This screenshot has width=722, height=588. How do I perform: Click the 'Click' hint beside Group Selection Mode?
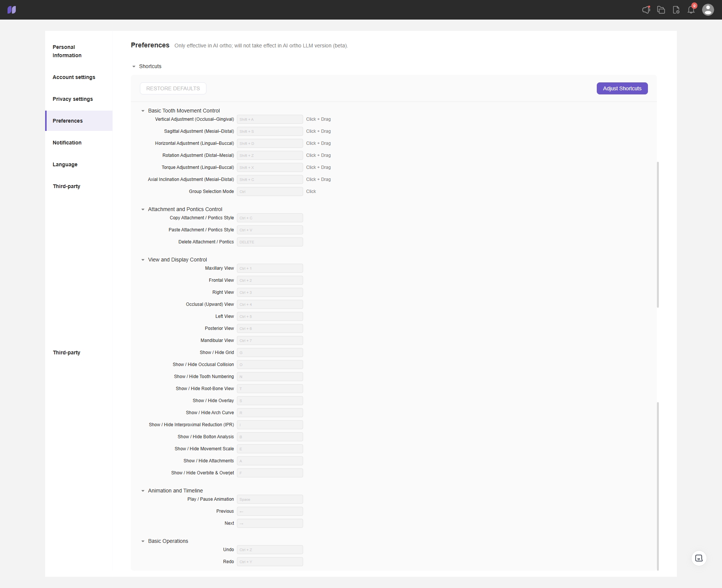coord(311,191)
